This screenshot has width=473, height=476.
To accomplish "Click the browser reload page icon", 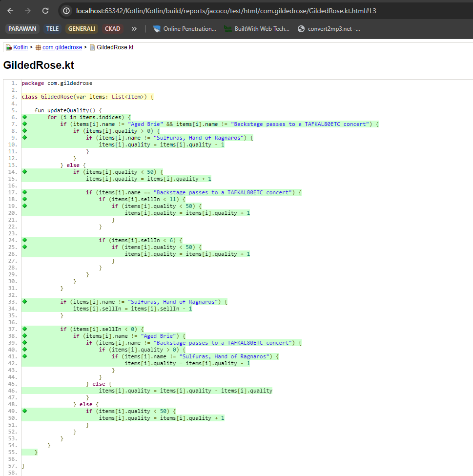I will (45, 11).
